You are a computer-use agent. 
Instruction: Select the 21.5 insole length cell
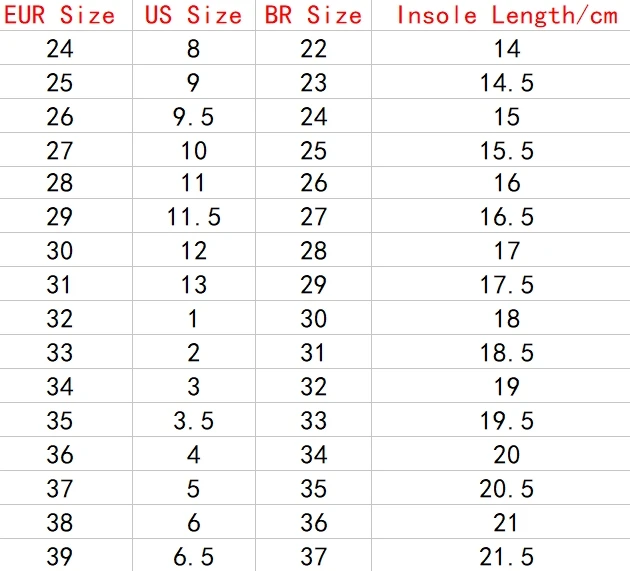[507, 557]
